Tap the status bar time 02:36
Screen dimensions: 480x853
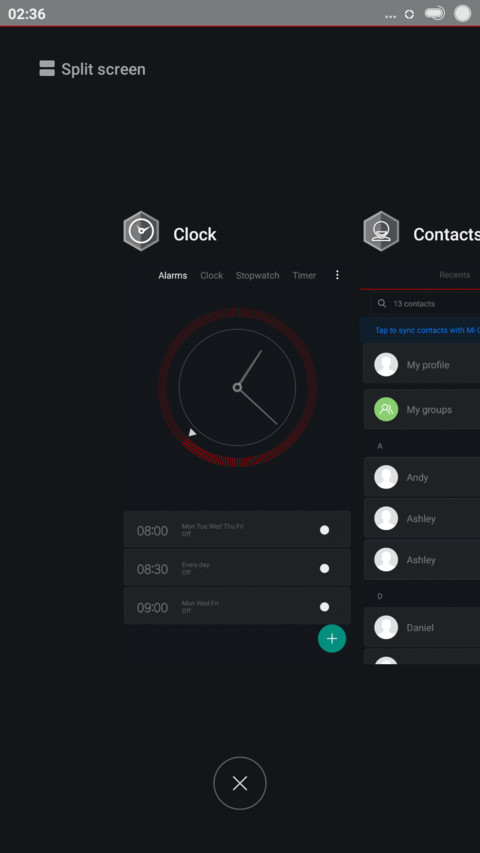point(27,14)
